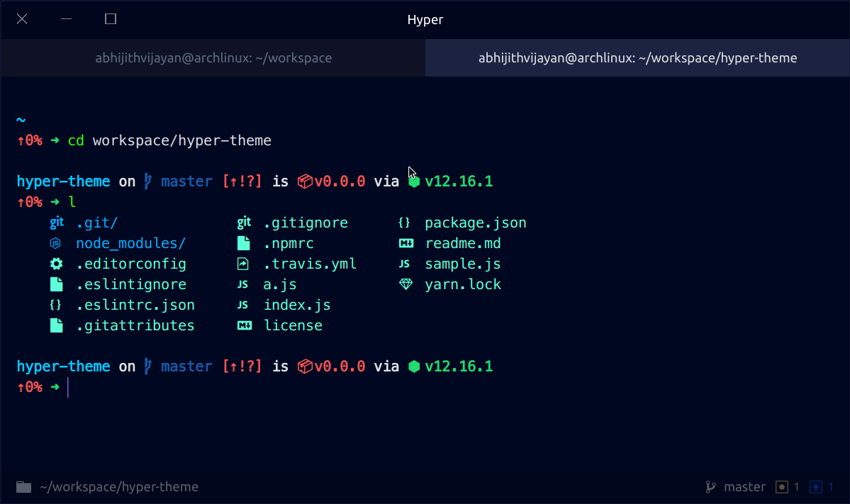Click the .travis.yml file name
Viewport: 850px width, 504px height.
(x=310, y=264)
